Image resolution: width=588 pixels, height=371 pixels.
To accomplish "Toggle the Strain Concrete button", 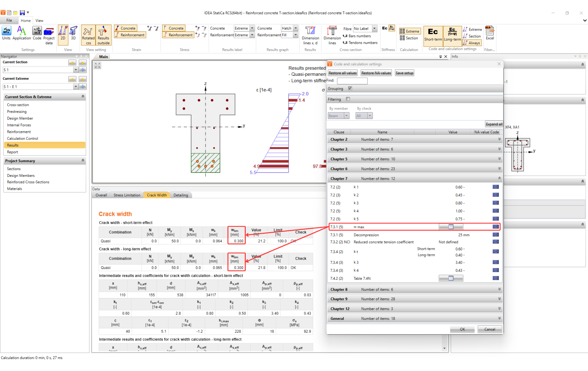I will [126, 28].
